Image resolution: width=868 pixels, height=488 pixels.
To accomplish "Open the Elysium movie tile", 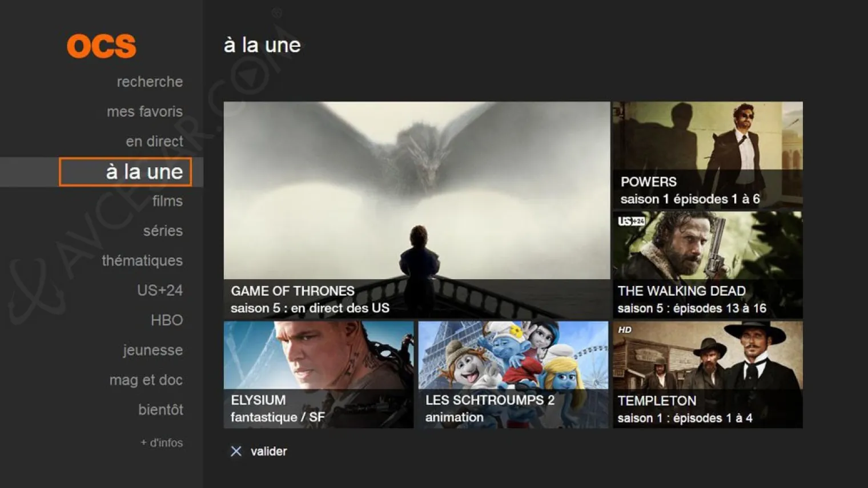I will pyautogui.click(x=319, y=374).
